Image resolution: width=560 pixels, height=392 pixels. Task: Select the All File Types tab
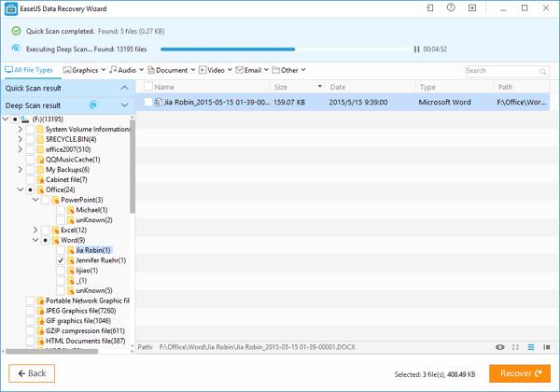pos(29,70)
